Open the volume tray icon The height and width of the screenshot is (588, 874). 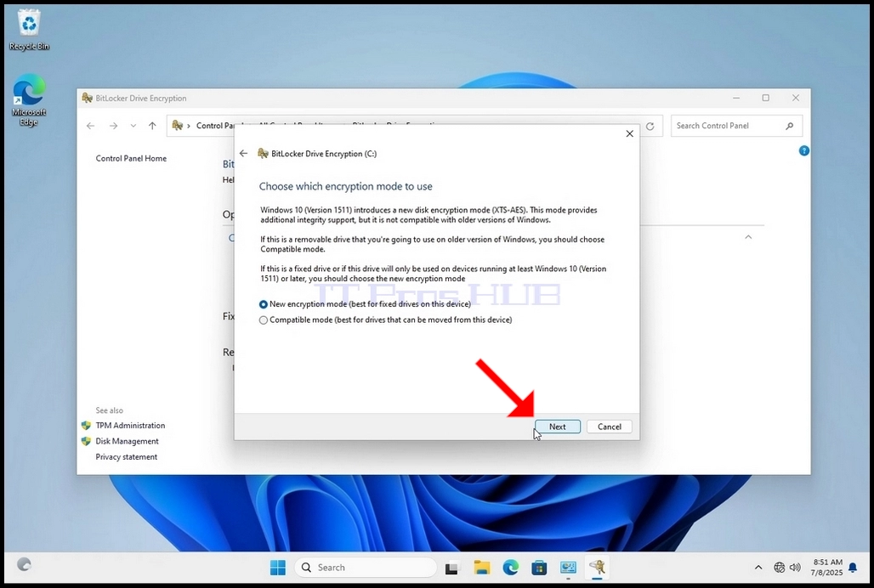[x=796, y=568]
